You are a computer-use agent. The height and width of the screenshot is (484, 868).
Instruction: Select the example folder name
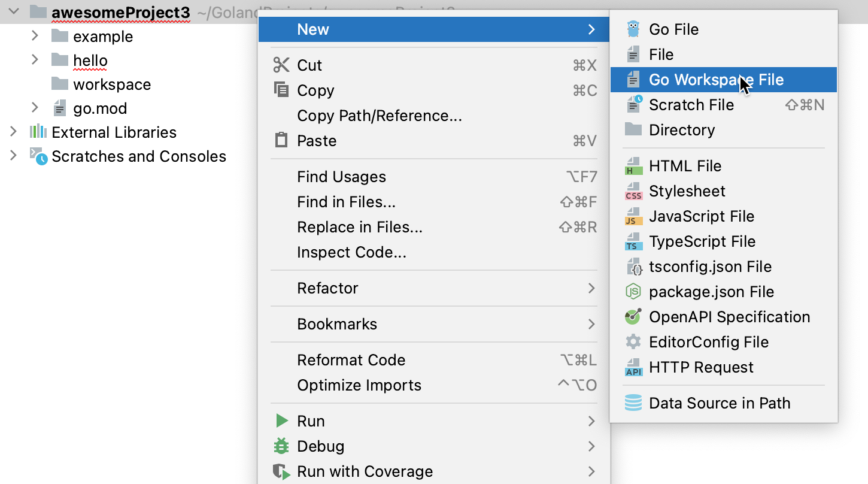click(x=103, y=37)
